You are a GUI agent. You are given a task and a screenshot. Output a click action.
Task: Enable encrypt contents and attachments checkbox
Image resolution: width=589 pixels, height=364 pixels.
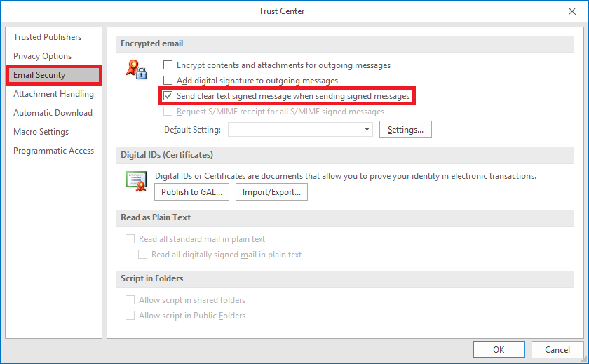click(x=168, y=65)
